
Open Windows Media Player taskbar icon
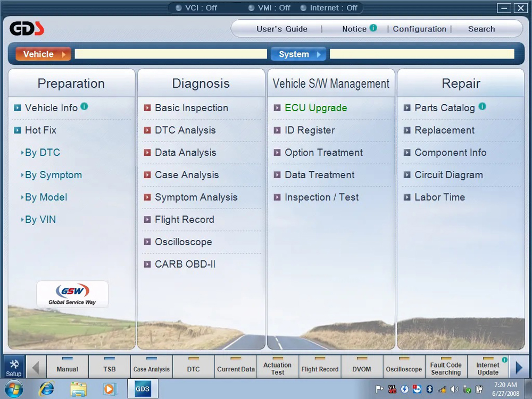pyautogui.click(x=109, y=389)
